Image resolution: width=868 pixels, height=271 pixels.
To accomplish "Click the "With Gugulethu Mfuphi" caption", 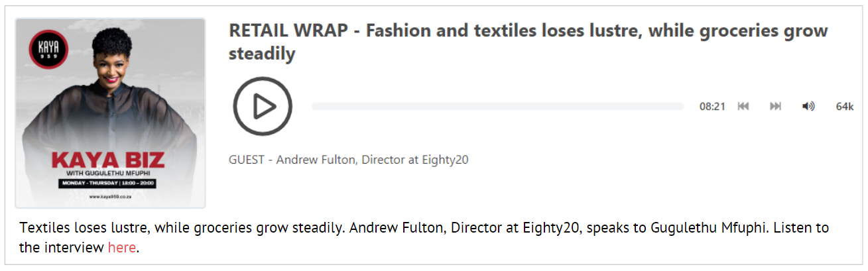I will (109, 174).
